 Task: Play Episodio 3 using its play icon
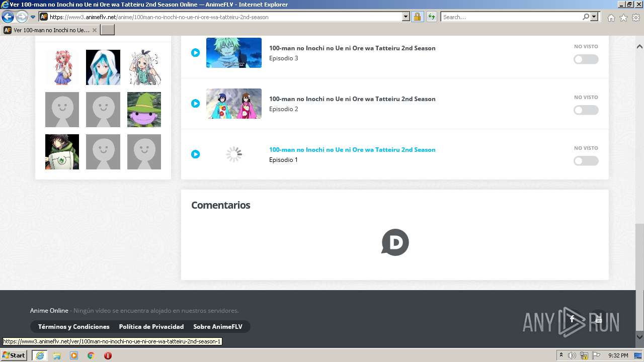click(196, 53)
